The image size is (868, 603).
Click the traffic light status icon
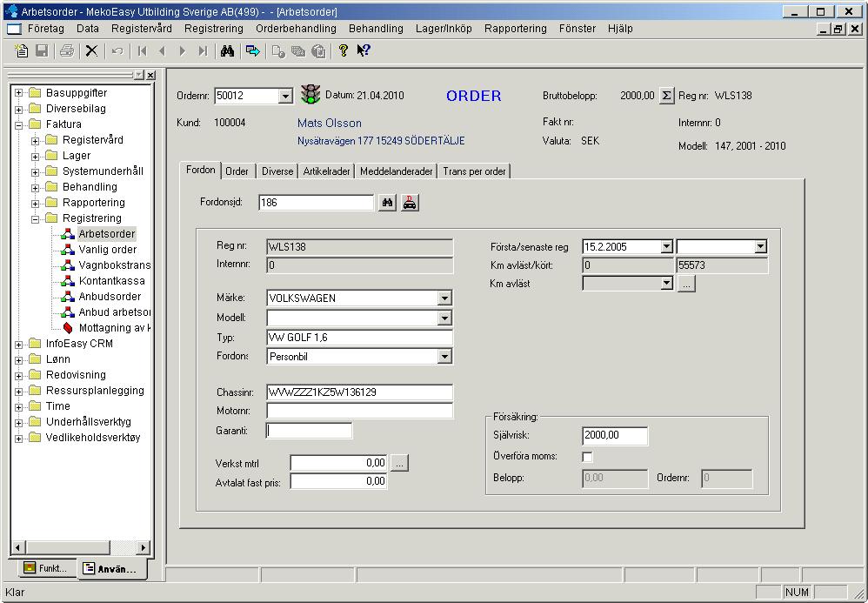pyautogui.click(x=310, y=94)
